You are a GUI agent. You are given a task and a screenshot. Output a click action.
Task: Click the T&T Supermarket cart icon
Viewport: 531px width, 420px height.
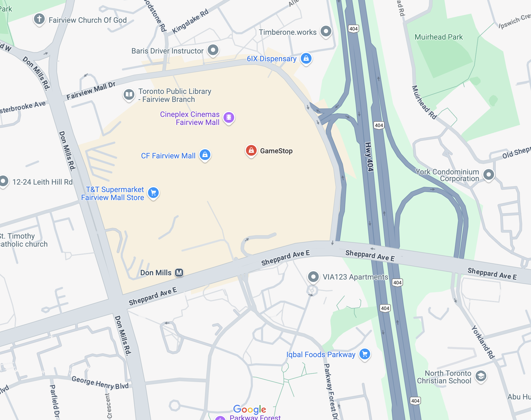click(x=153, y=193)
